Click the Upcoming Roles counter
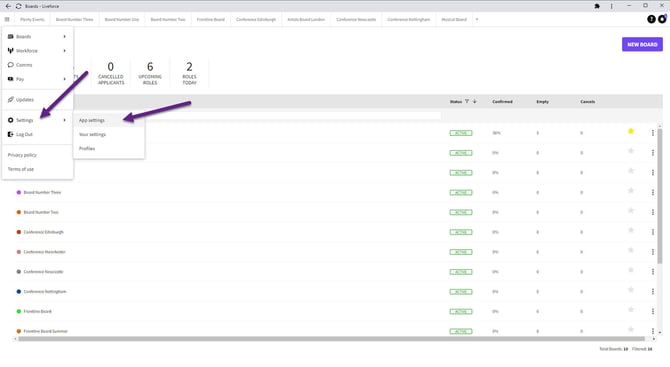670x367 pixels. pos(150,73)
